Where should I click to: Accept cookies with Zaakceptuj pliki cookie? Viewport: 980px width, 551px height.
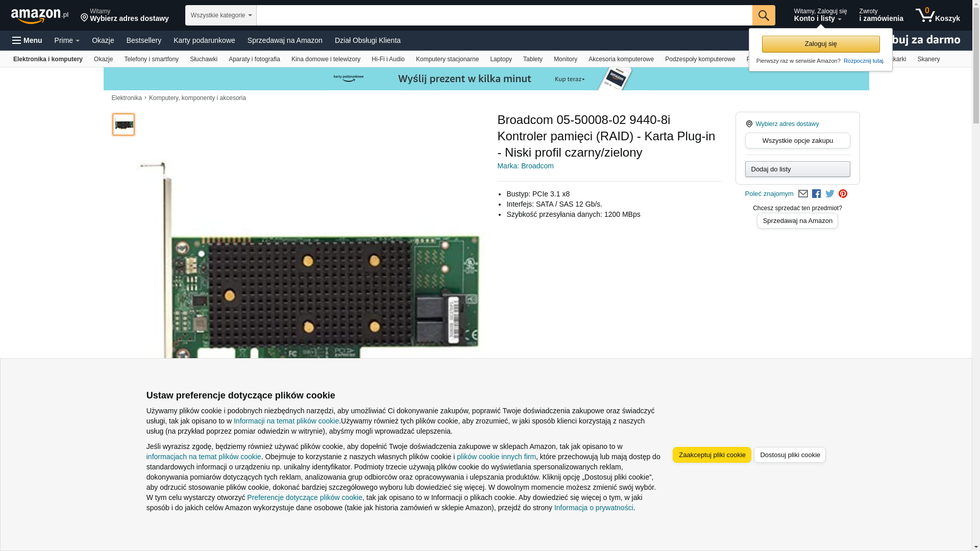(712, 455)
